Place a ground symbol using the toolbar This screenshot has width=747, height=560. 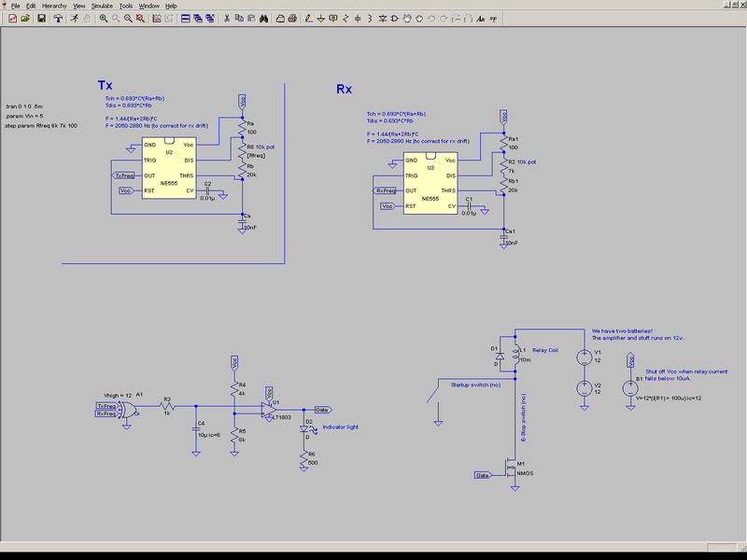[x=321, y=19]
